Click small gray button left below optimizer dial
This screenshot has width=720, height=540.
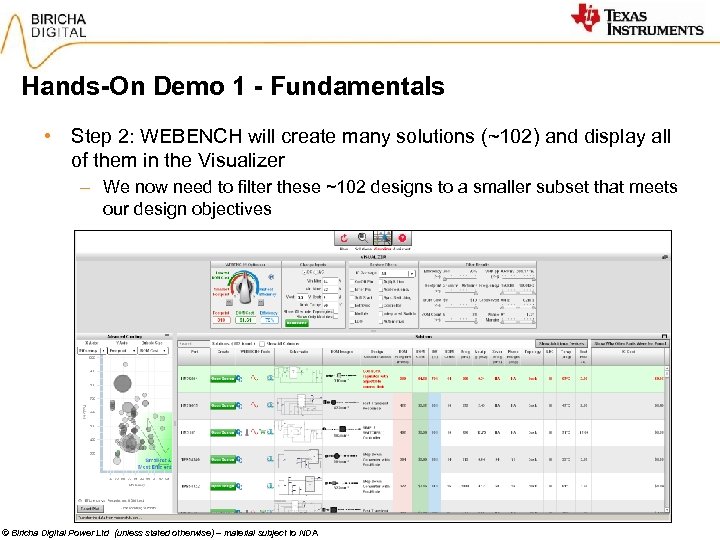click(229, 302)
